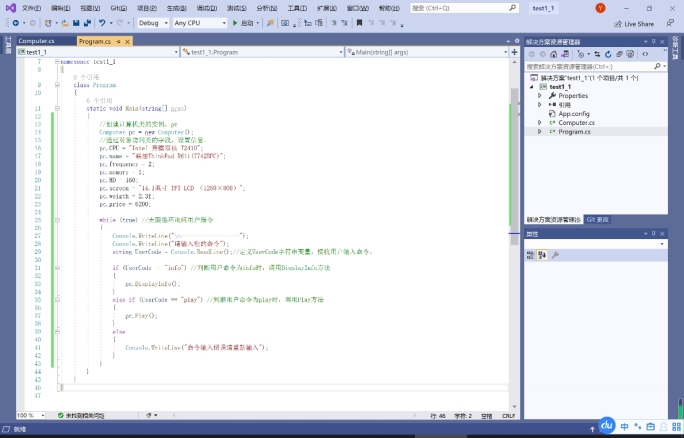Click the Sync with Active Document icon
Image resolution: width=684 pixels, height=438 pixels.
pyautogui.click(x=597, y=54)
